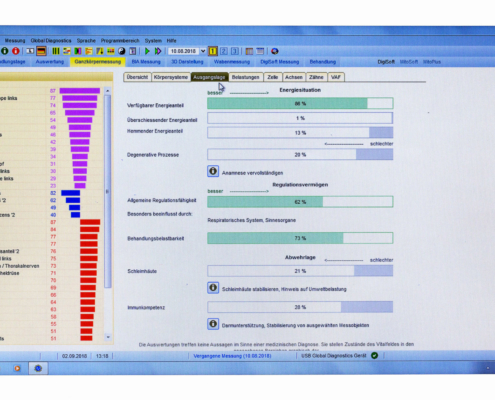Viewport: 495px width, 400px height.
Task: Open the BIA Messung section
Action: 146,62
